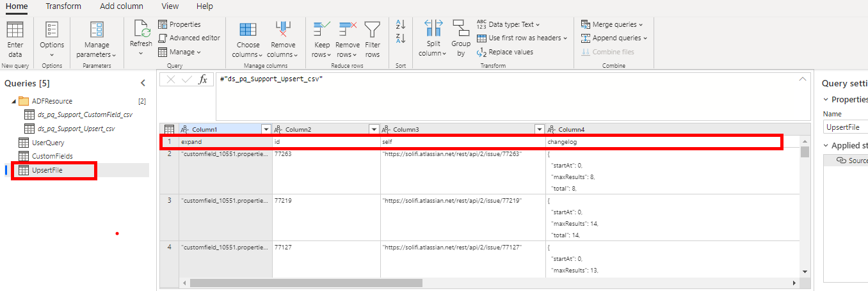This screenshot has width=868, height=291.
Task: Confirm formula with checkmark icon
Action: tap(186, 79)
